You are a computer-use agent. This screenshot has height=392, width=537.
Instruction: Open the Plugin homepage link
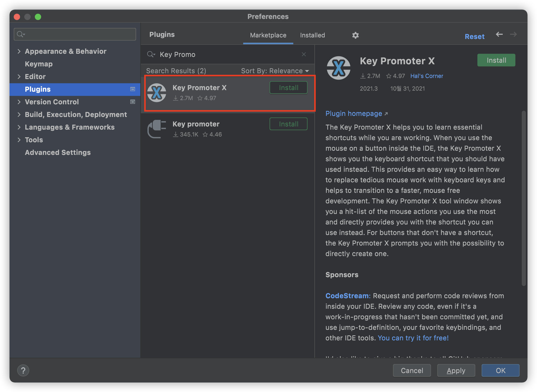[354, 114]
